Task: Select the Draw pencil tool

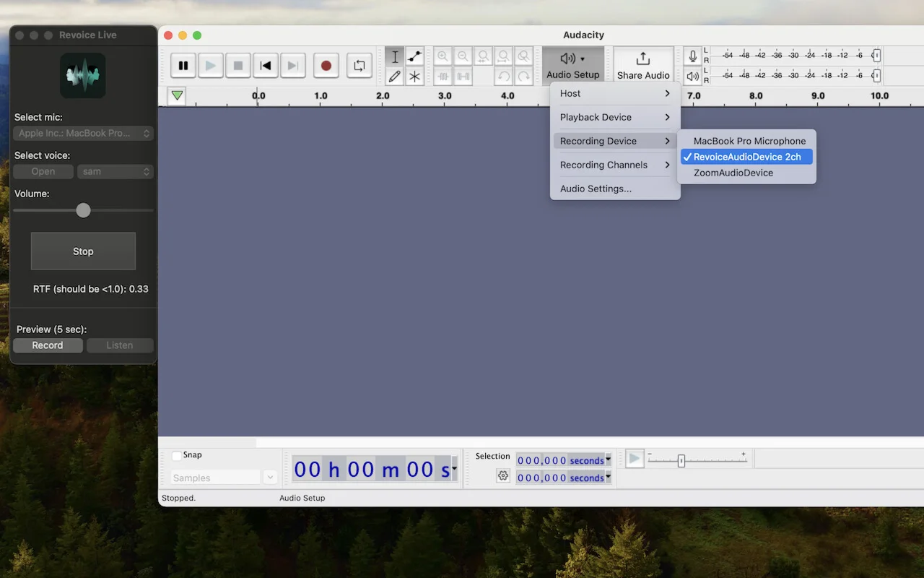Action: coord(394,76)
